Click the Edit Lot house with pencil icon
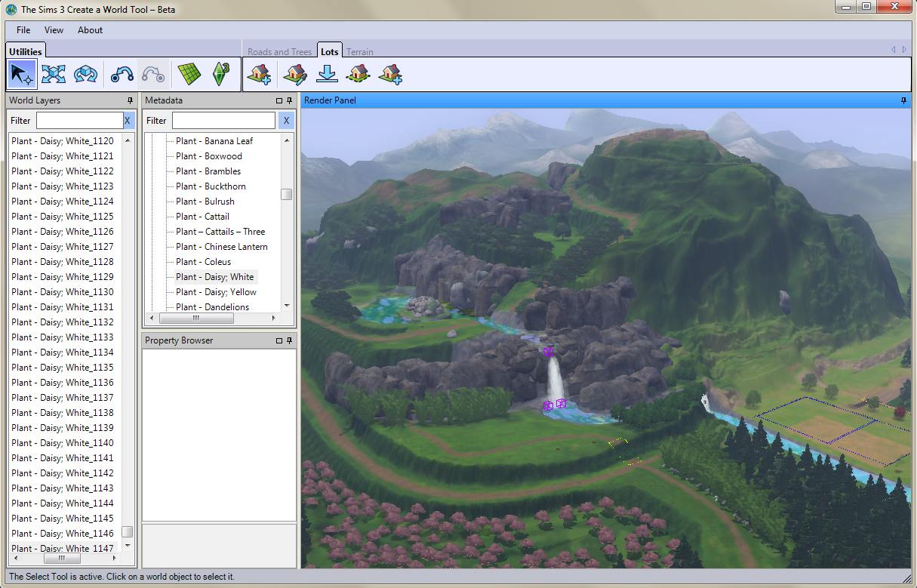The image size is (917, 588). tap(295, 74)
